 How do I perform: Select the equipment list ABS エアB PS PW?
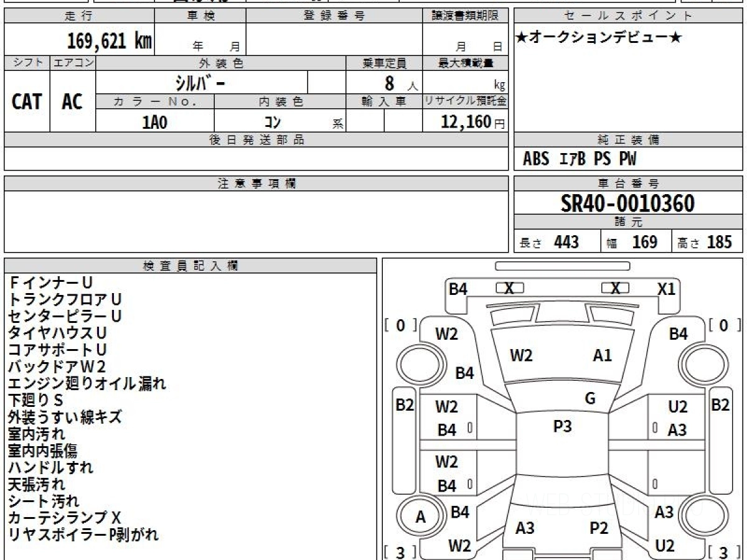click(x=580, y=159)
